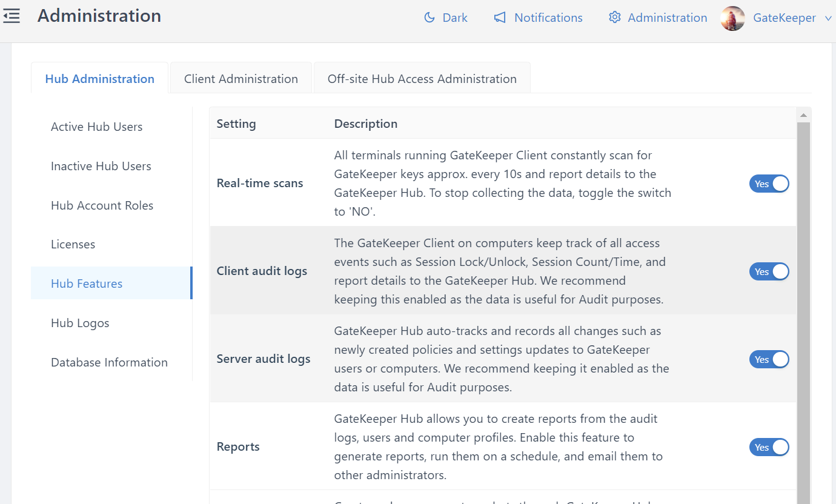View Database Information section

click(x=109, y=362)
